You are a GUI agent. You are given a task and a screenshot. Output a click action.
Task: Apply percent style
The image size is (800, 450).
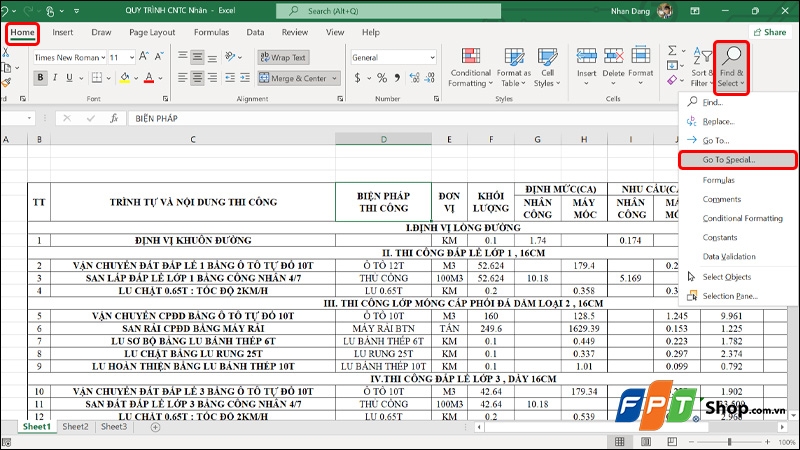(x=382, y=78)
